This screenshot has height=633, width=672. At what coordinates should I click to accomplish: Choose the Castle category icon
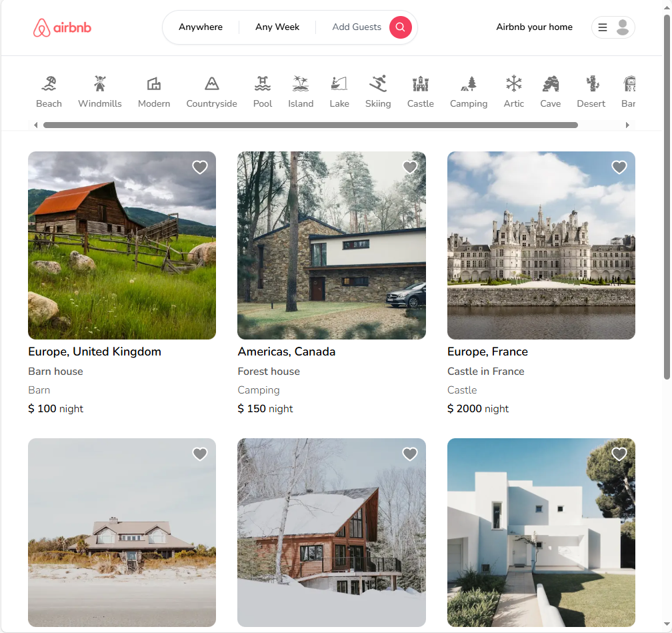coord(420,84)
